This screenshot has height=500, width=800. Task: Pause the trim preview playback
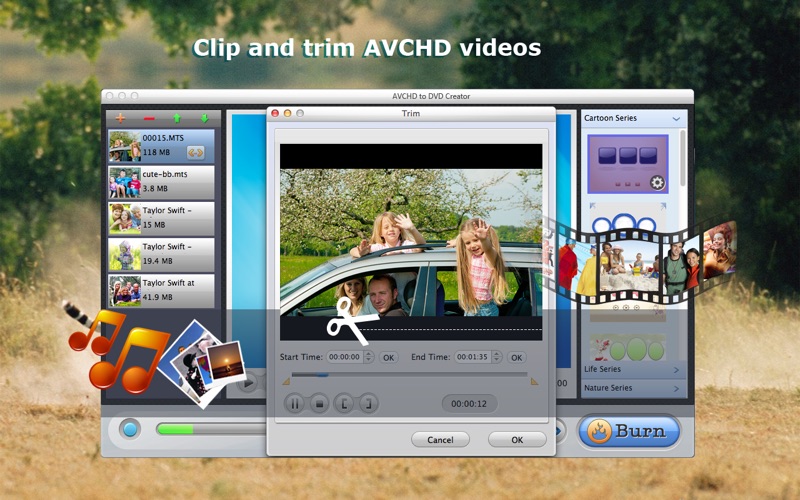[x=294, y=404]
